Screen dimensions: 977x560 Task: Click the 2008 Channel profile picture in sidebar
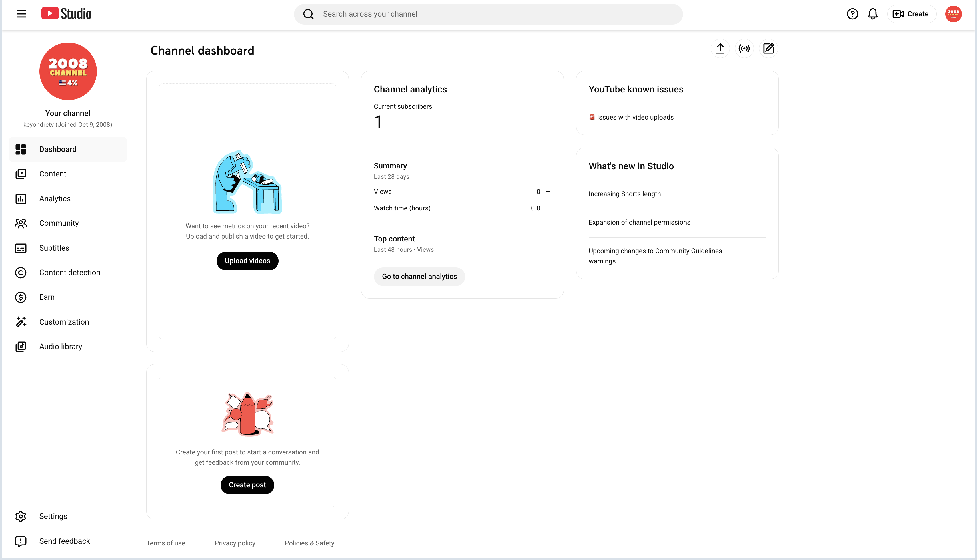(68, 71)
